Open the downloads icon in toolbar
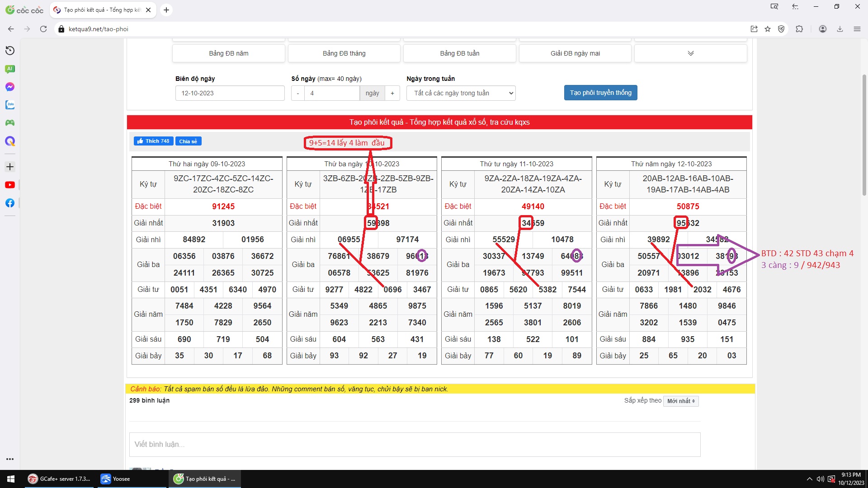Image resolution: width=868 pixels, height=488 pixels. pyautogui.click(x=840, y=29)
